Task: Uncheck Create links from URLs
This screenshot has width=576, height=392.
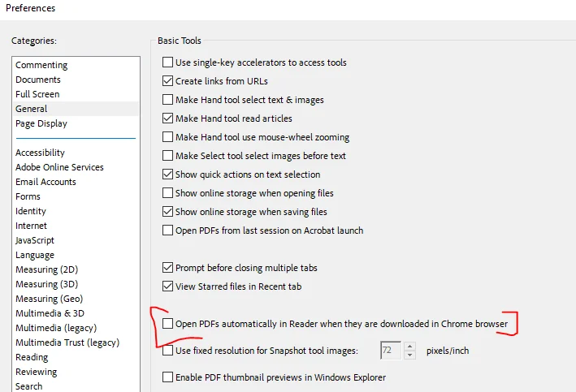Action: (x=168, y=81)
